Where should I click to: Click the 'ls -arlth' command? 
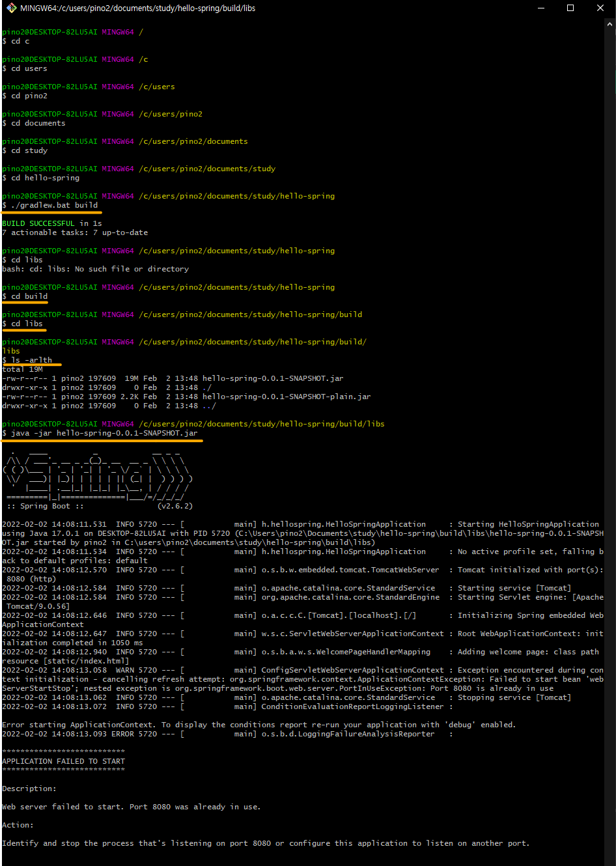click(x=27, y=360)
